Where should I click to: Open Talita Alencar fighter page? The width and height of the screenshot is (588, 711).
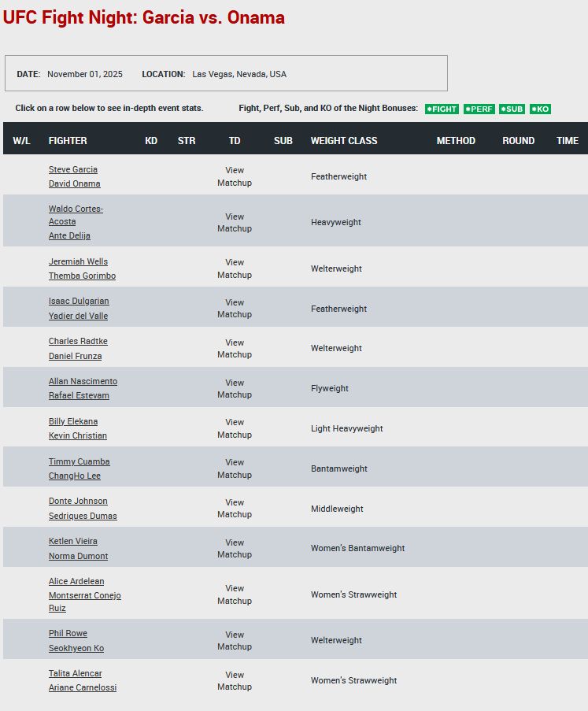(76, 673)
